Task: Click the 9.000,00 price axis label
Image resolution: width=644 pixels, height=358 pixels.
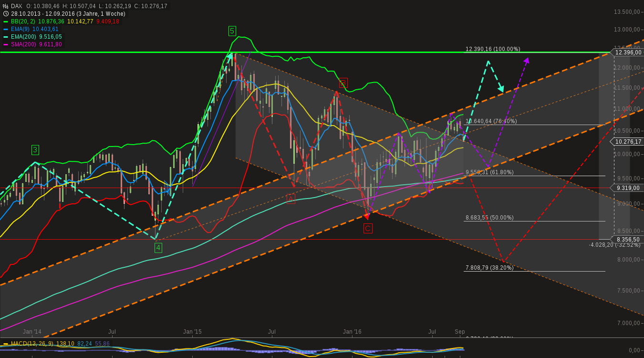Action: pyautogui.click(x=629, y=204)
